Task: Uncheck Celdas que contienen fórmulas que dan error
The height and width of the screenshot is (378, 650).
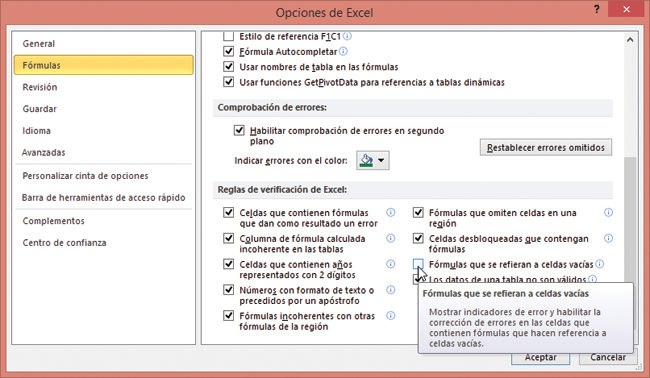Action: coord(228,213)
